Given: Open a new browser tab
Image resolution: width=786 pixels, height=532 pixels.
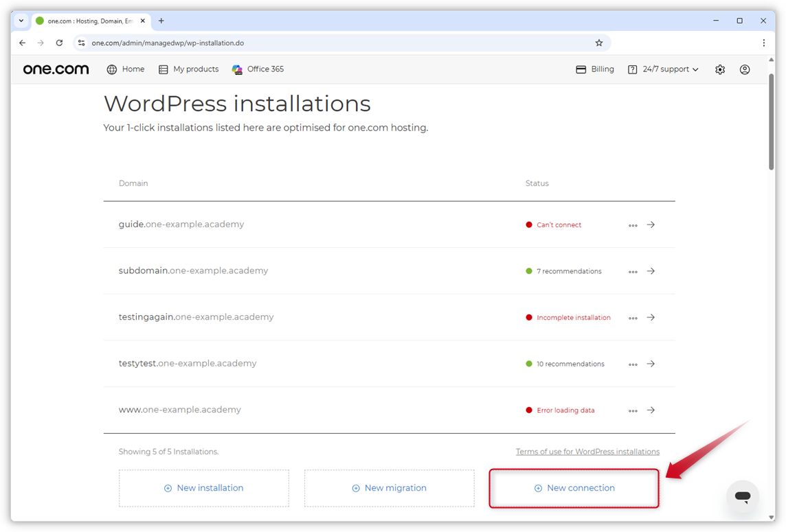Looking at the screenshot, I should (161, 21).
